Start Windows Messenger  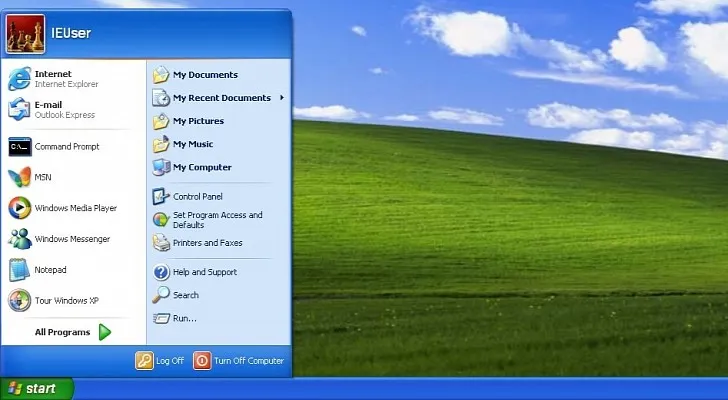70,240
